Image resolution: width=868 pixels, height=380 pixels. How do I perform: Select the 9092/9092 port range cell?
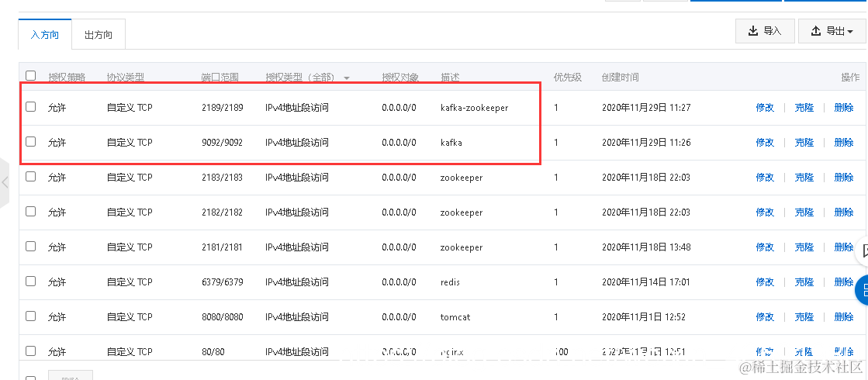pyautogui.click(x=222, y=143)
